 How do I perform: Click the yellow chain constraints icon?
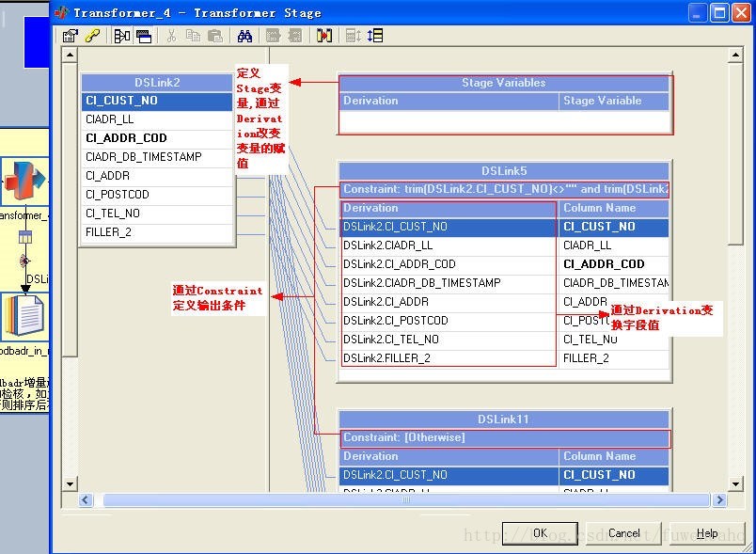92,36
